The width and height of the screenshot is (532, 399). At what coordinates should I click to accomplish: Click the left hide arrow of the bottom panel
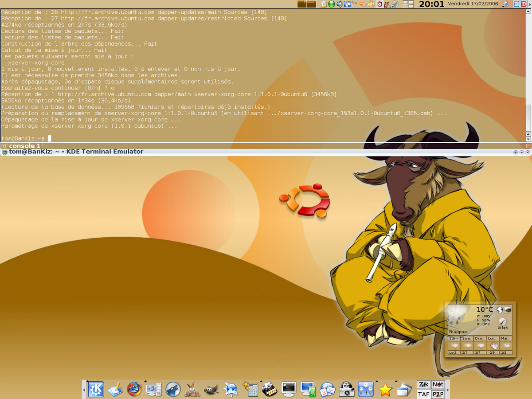point(84,389)
